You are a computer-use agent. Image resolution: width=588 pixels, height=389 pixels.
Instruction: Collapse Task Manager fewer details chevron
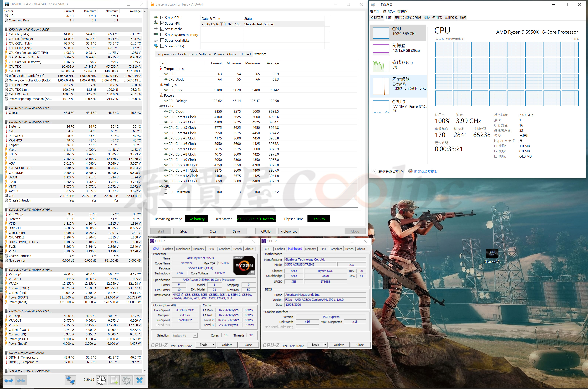point(373,171)
